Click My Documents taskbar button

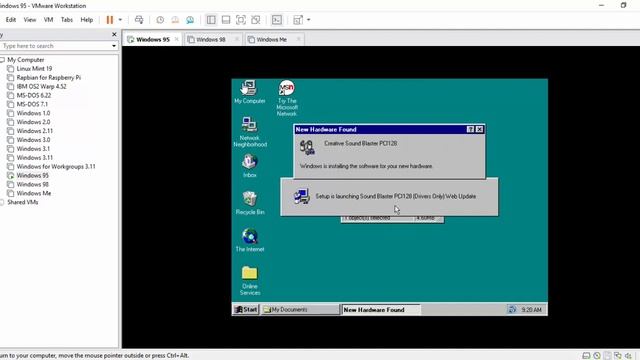click(300, 310)
